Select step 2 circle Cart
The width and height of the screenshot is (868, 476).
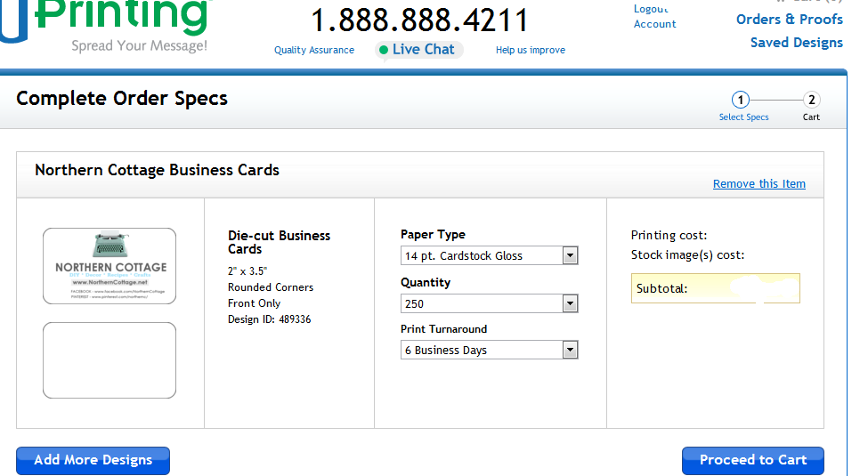coord(812,101)
